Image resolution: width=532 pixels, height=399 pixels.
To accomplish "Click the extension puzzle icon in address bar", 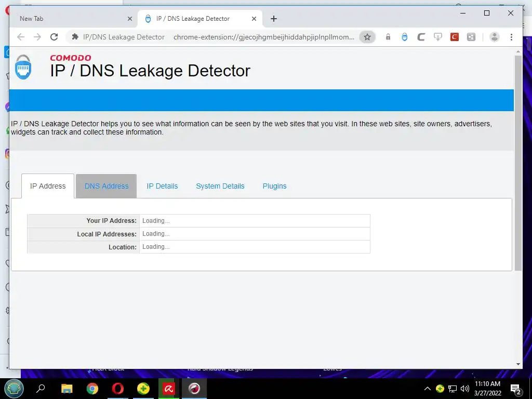I will 75,37.
